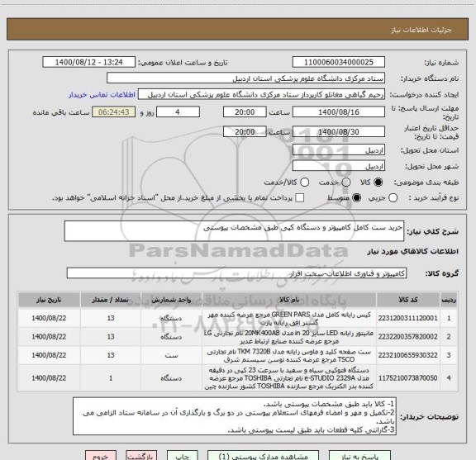The width and height of the screenshot is (476, 460).
Task: Click the تعداد / مقدار column header
Action: pos(111,300)
